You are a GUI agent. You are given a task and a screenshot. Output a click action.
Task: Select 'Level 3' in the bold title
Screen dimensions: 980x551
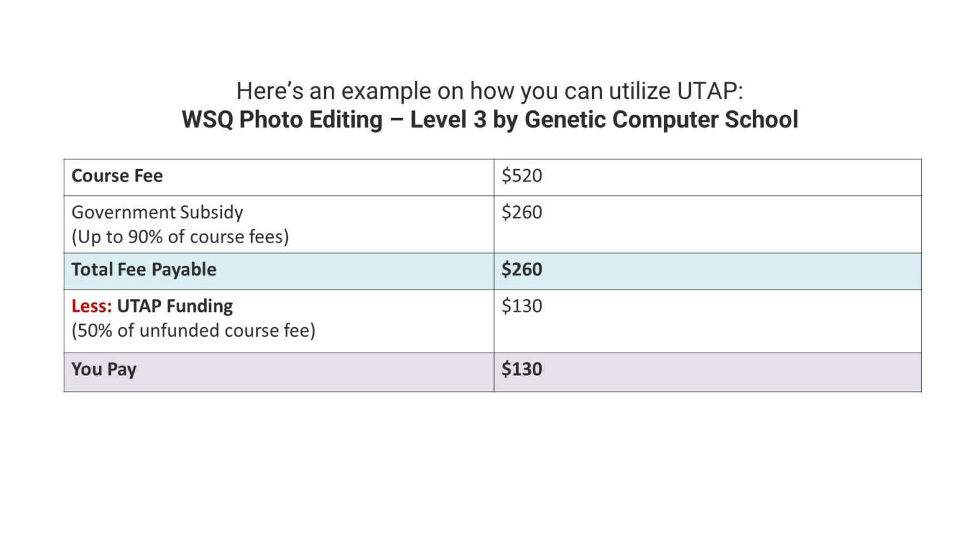pyautogui.click(x=448, y=120)
